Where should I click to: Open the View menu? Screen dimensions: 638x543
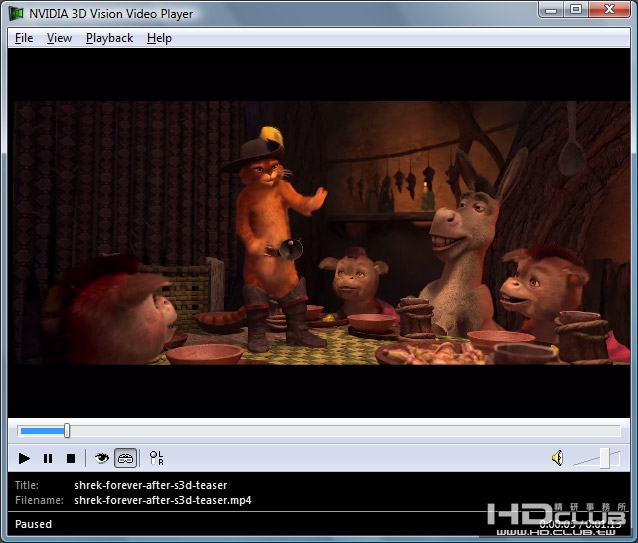click(x=59, y=38)
